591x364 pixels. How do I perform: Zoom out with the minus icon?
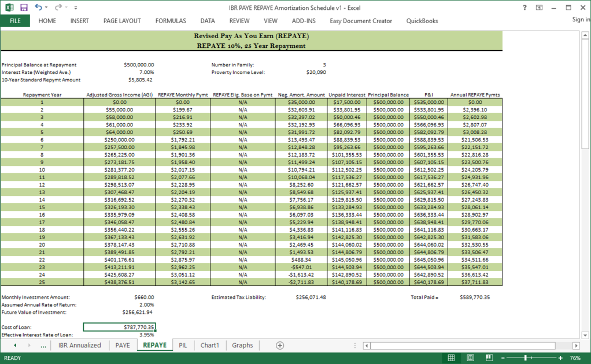pyautogui.click(x=503, y=358)
